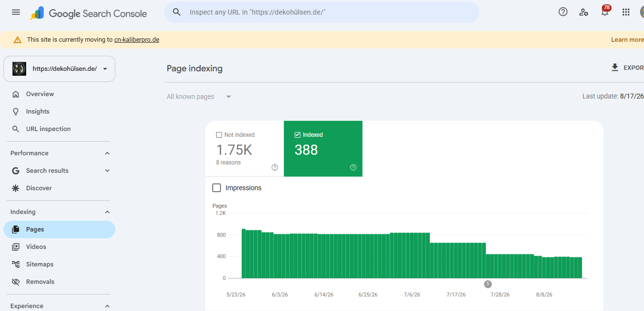
Task: Click the Removals crossed-eye icon
Action: pos(16,282)
